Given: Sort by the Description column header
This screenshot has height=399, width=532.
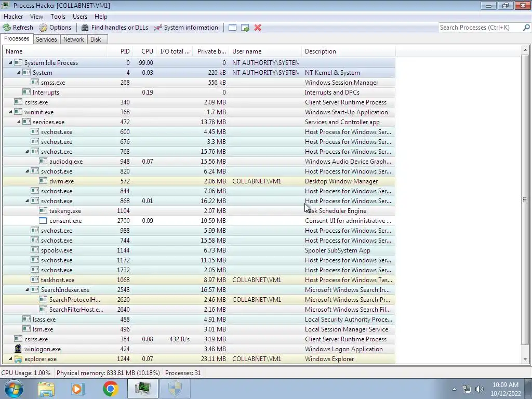Looking at the screenshot, I should click(x=348, y=51).
